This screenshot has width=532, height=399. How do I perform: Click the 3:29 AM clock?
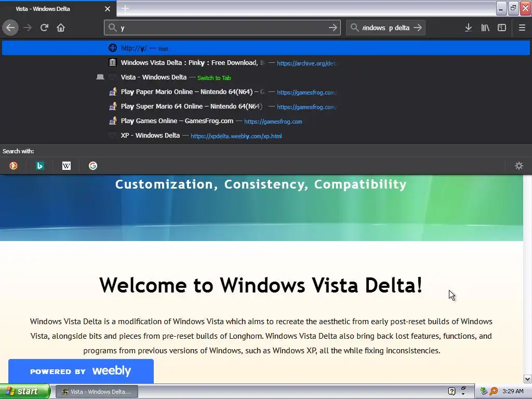click(x=513, y=391)
